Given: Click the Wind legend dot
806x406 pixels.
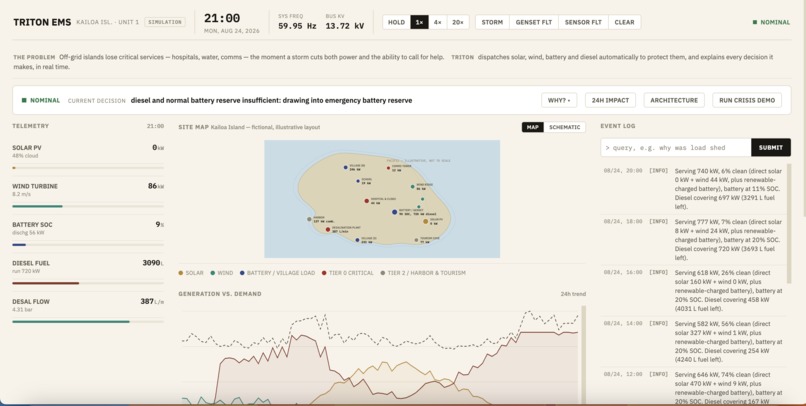Looking at the screenshot, I should click(213, 273).
